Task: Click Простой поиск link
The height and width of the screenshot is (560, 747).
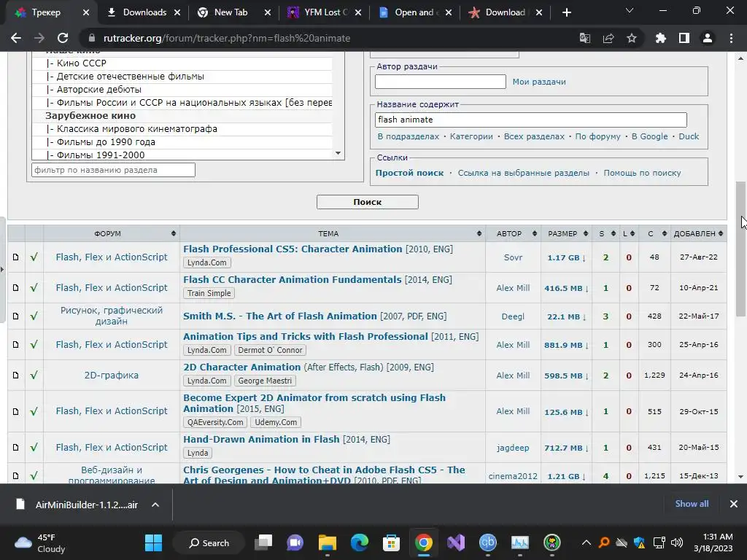Action: point(409,173)
